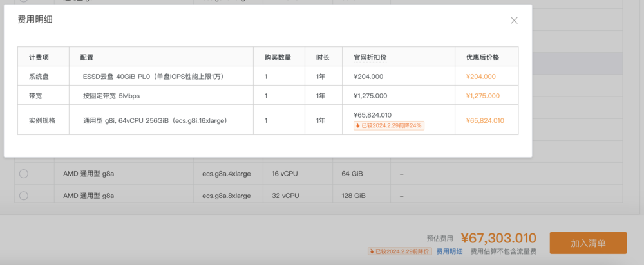Click the estimated total ¥67,303.010

tap(498, 238)
